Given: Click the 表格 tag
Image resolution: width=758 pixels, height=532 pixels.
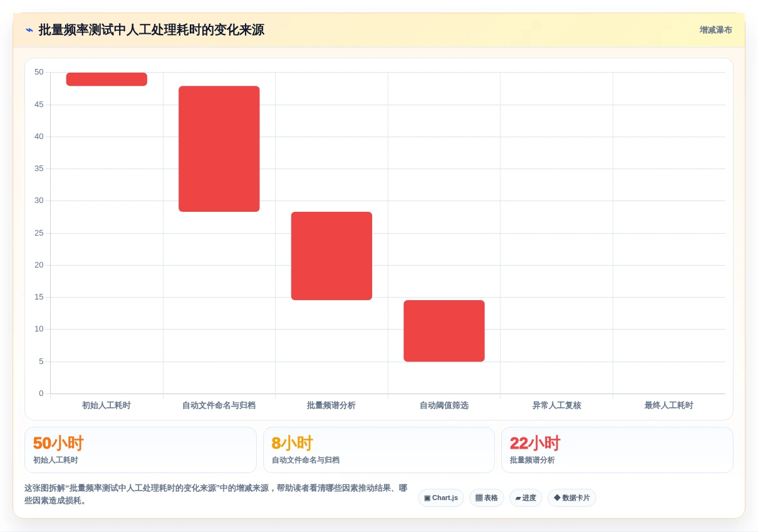Looking at the screenshot, I should point(487,498).
